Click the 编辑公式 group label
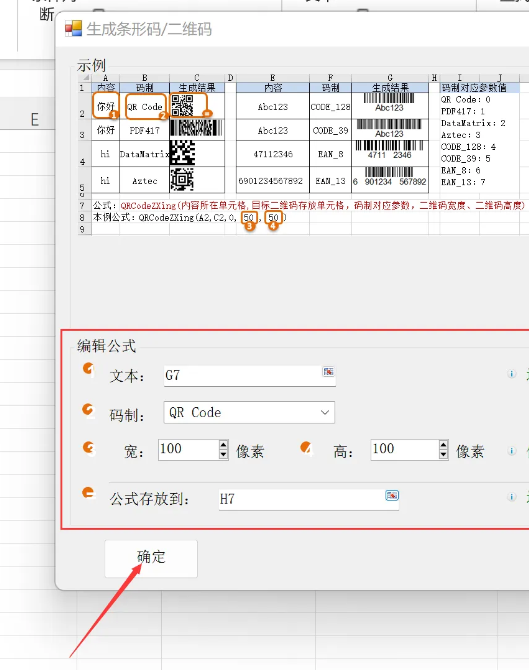 click(x=106, y=346)
